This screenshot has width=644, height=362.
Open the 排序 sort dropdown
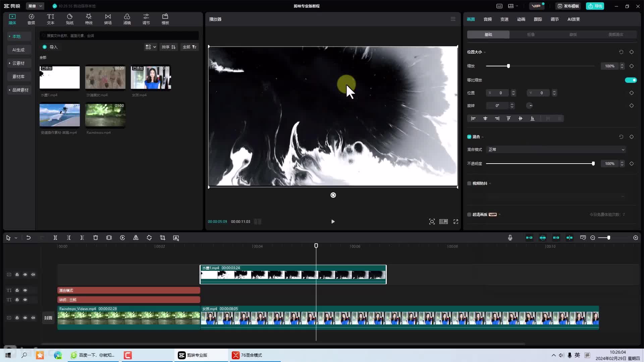[x=168, y=47]
